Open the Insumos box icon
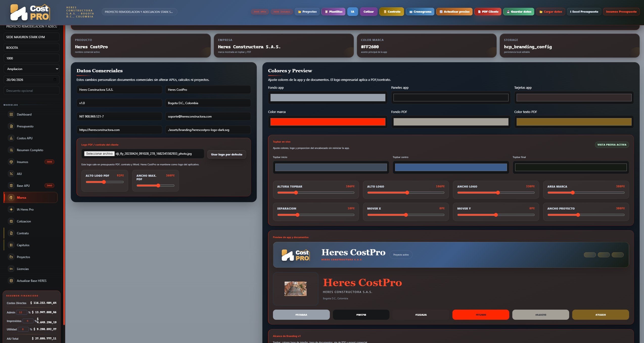 [x=11, y=162]
